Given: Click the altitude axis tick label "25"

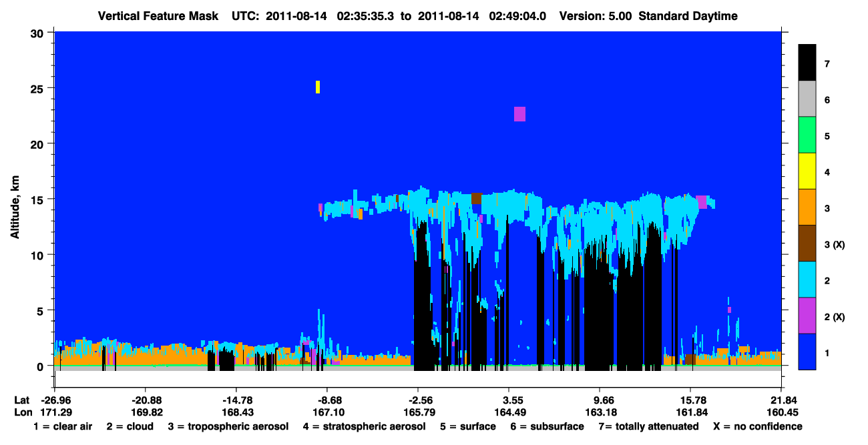Looking at the screenshot, I should (37, 88).
